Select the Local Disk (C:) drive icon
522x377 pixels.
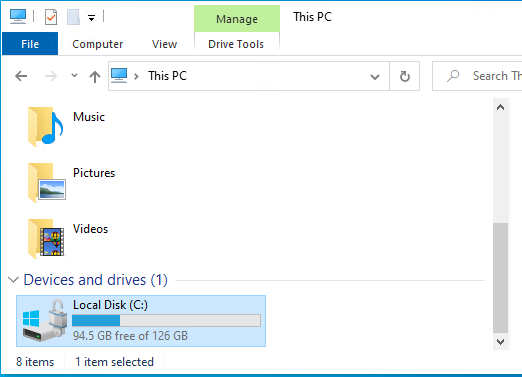point(45,320)
